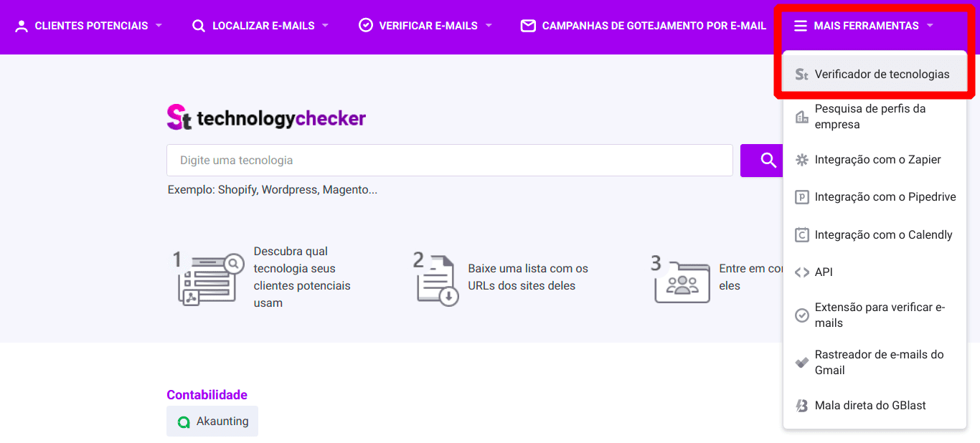Viewport: 980px width, 443px height.
Task: Click the email verifier extension checkmark icon
Action: [801, 315]
